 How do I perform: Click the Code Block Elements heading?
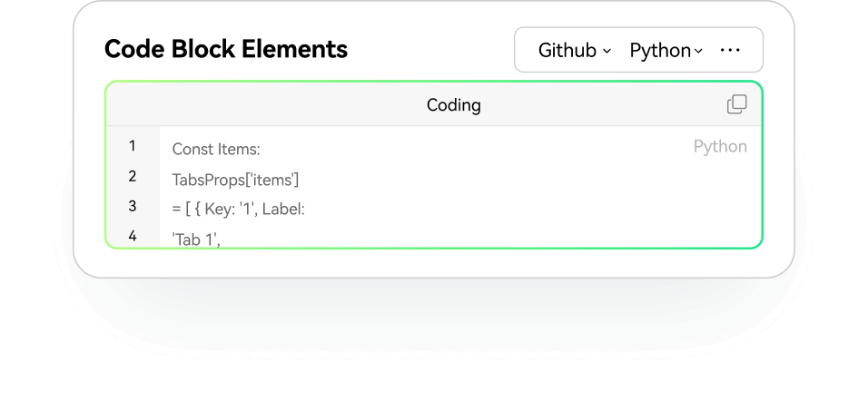[x=226, y=49]
